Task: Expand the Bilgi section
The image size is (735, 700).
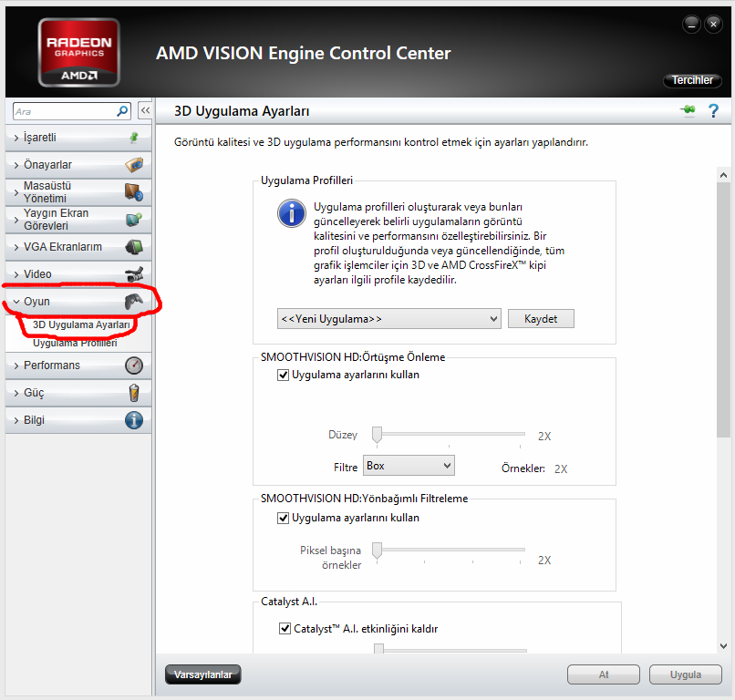Action: pos(78,420)
